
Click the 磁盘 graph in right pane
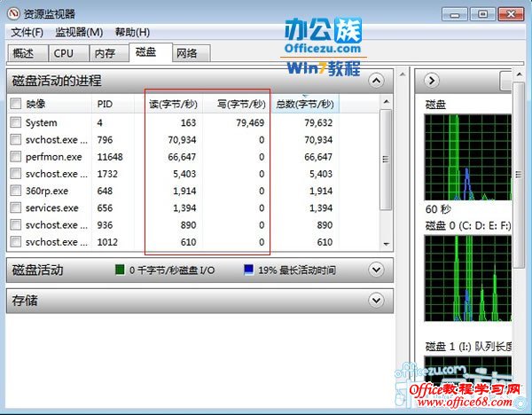click(468, 157)
